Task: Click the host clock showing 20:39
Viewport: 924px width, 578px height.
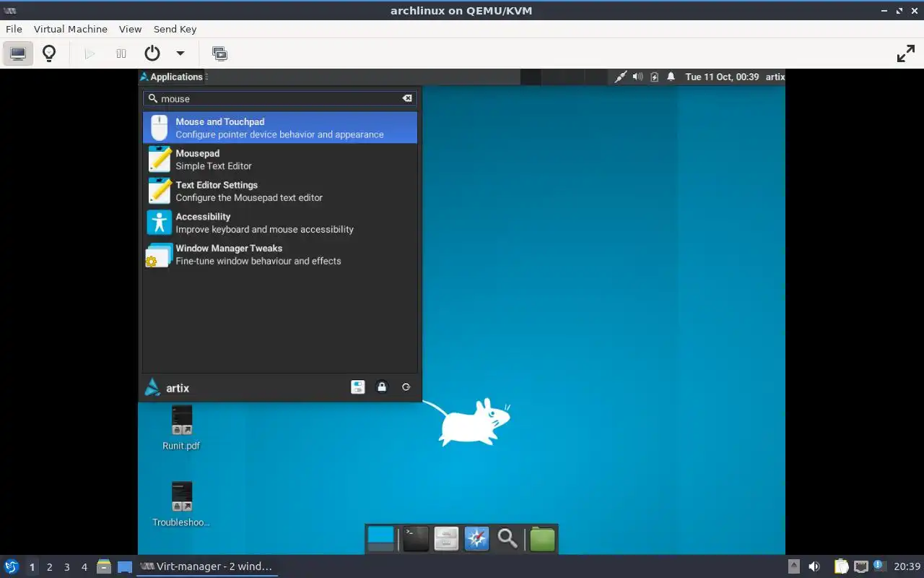Action: (907, 566)
